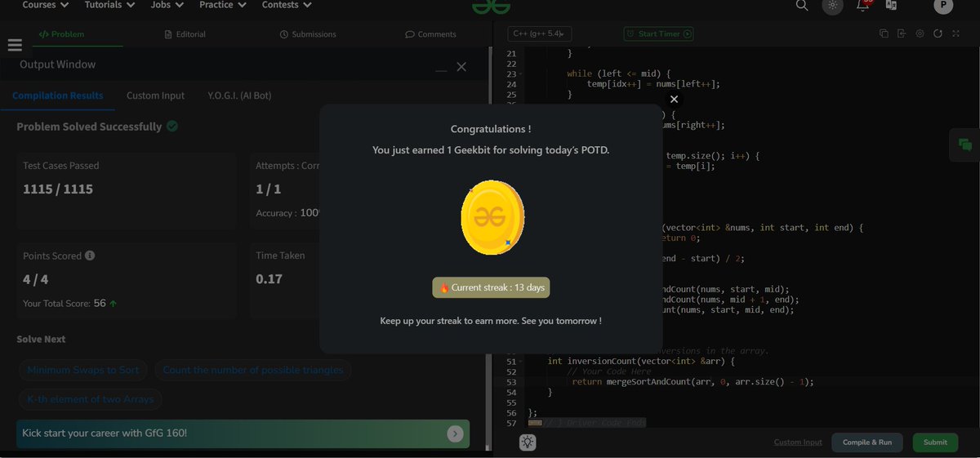Click the Problem Solved Successfully heading
This screenshot has height=458, width=980.
coord(89,127)
